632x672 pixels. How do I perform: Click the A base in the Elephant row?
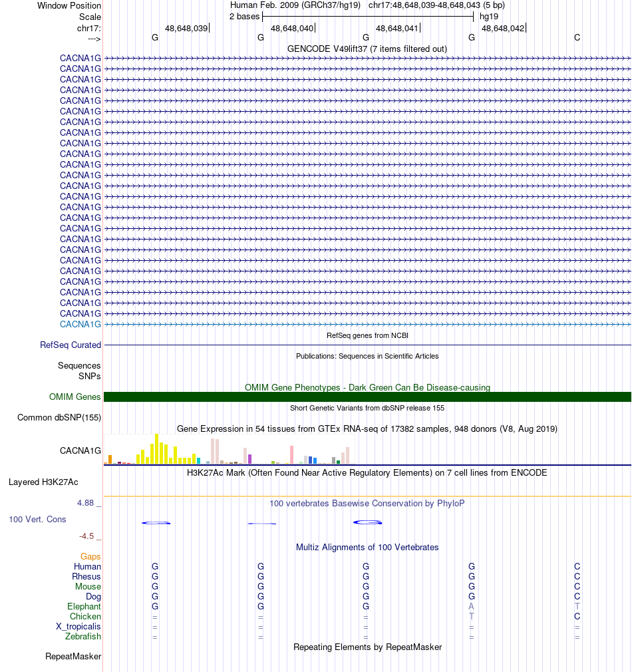[x=471, y=606]
